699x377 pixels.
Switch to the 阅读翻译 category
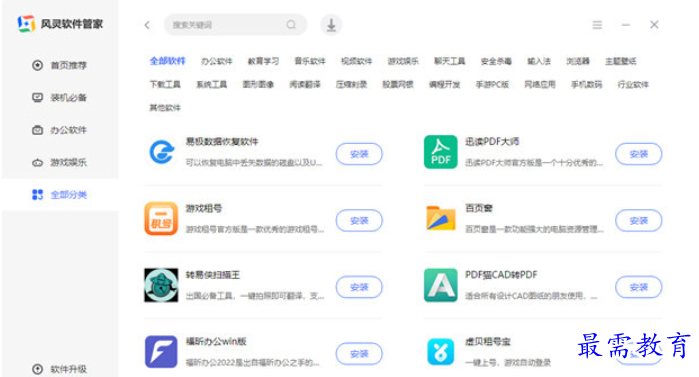tap(305, 85)
